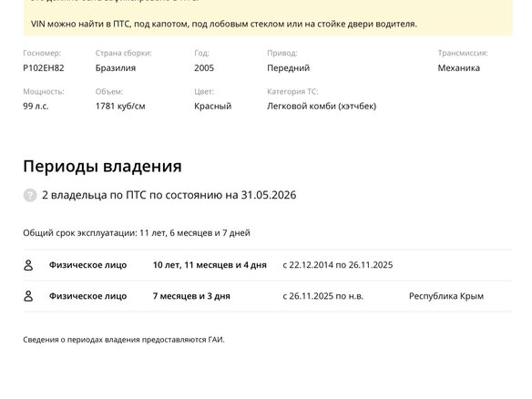Click date range с 22.12.2014 по 26.11.2025
This screenshot has height=399, width=532.
pyautogui.click(x=338, y=265)
